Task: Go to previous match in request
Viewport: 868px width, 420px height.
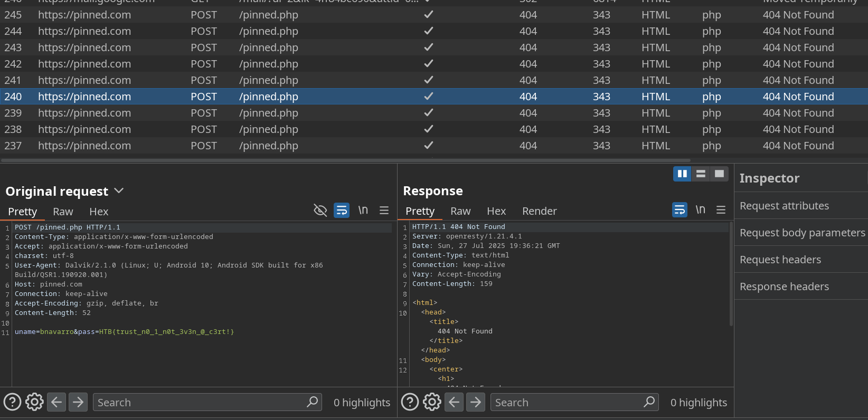Action: pyautogui.click(x=56, y=402)
